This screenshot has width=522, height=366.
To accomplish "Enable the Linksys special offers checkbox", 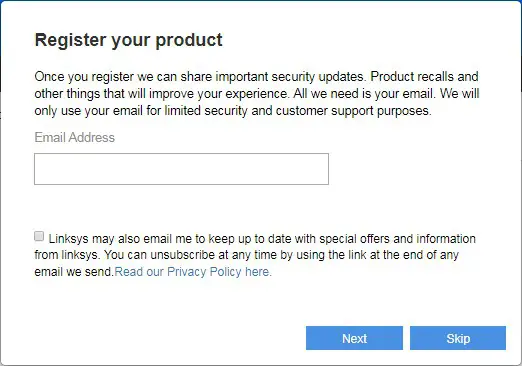I will (x=39, y=236).
